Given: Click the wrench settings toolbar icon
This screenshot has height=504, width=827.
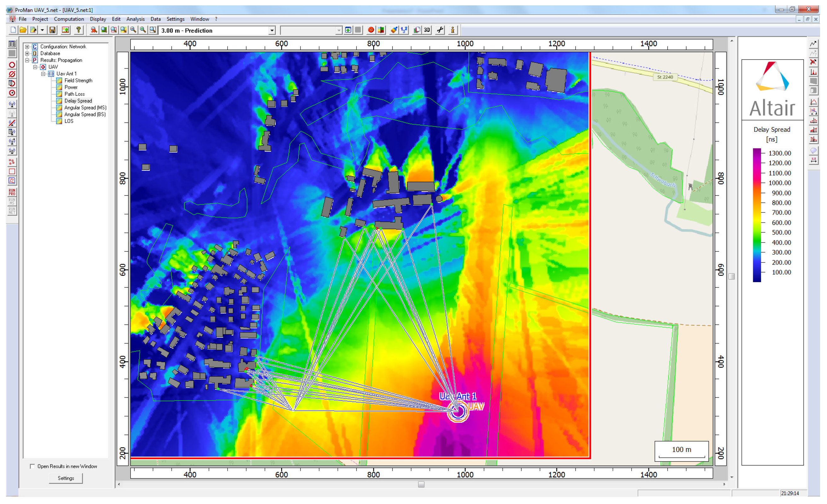Looking at the screenshot, I should pyautogui.click(x=440, y=30).
